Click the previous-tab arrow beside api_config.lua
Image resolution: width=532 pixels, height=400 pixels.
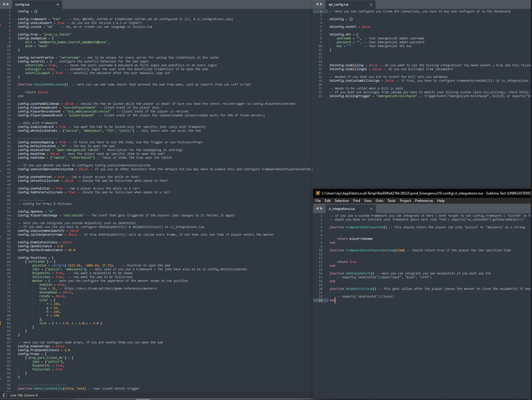(317, 4)
